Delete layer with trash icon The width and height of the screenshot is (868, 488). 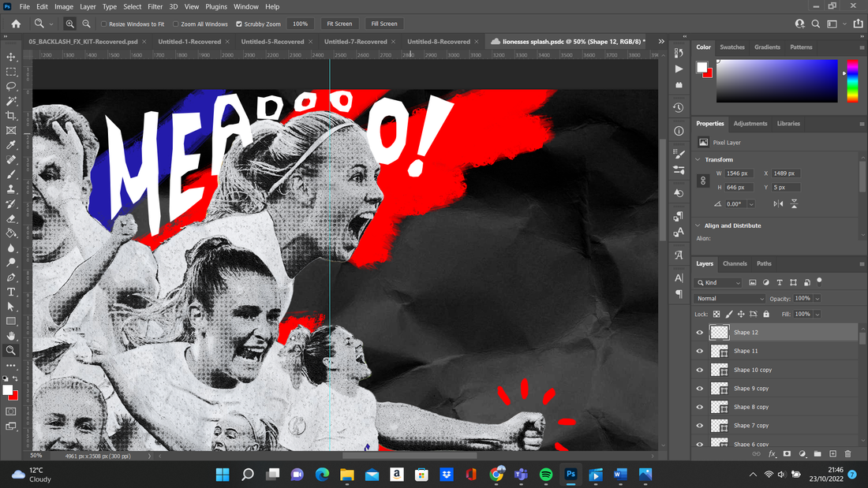(x=847, y=453)
